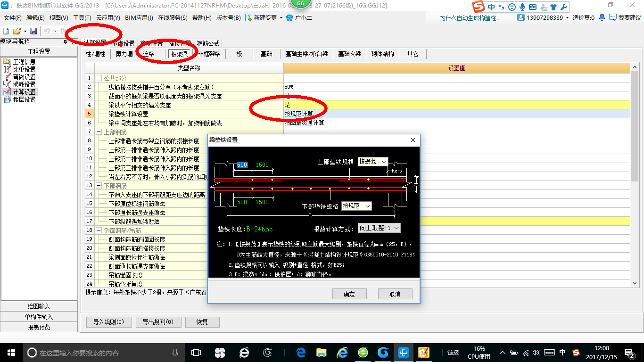Click the 梁垫铁计算设置 row name
The image size is (644, 362).
pyautogui.click(x=128, y=114)
